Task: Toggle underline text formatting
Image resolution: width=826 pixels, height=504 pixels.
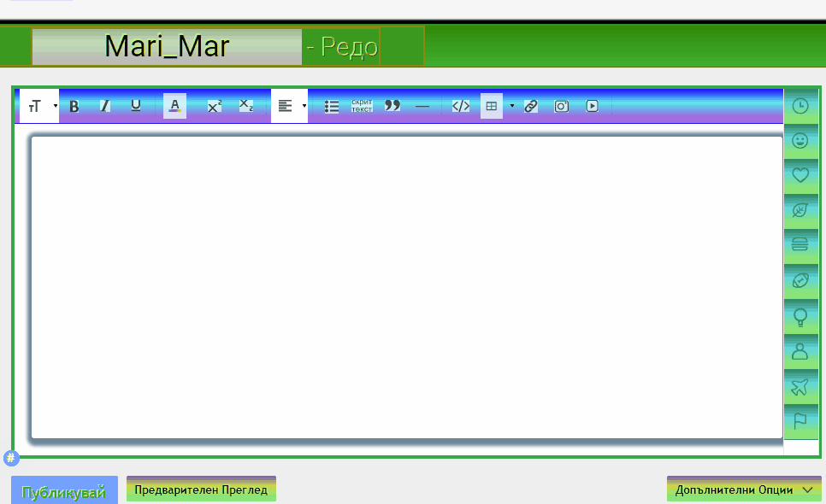Action: coord(136,106)
